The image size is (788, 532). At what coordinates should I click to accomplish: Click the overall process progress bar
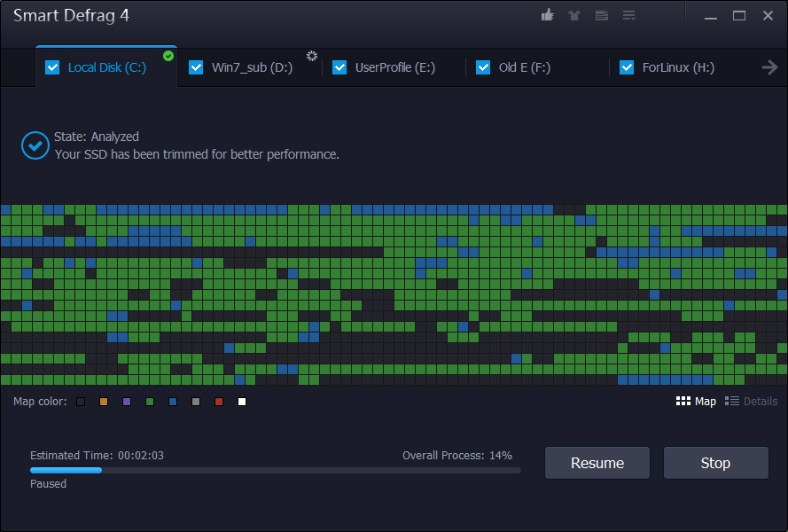pos(275,470)
